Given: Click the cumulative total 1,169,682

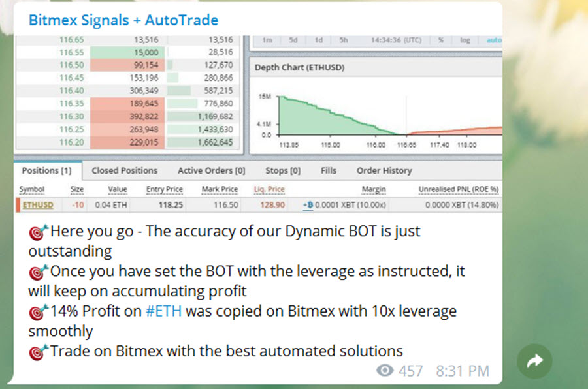Looking at the screenshot, I should click(215, 117).
